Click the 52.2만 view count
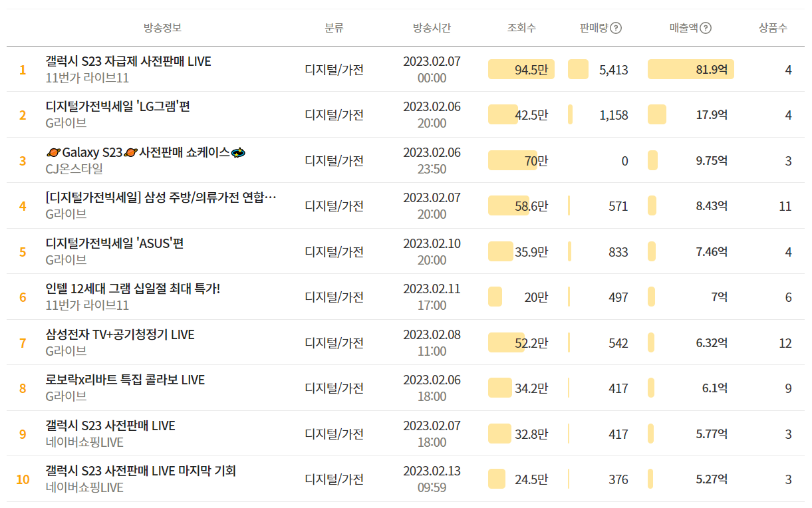The image size is (812, 508). click(x=531, y=342)
